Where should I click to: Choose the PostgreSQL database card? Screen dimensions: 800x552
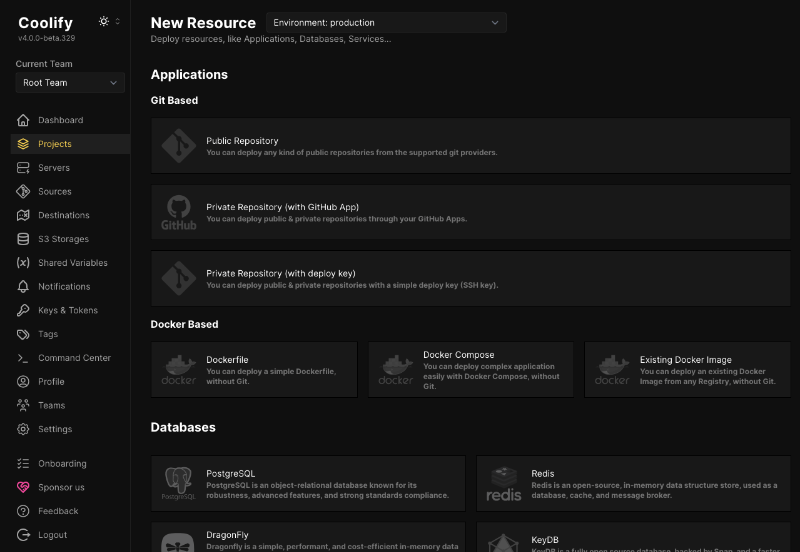(308, 484)
